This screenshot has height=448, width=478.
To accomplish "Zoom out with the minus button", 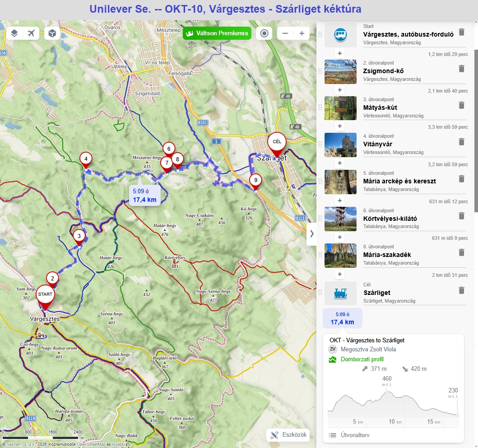I will point(285,33).
